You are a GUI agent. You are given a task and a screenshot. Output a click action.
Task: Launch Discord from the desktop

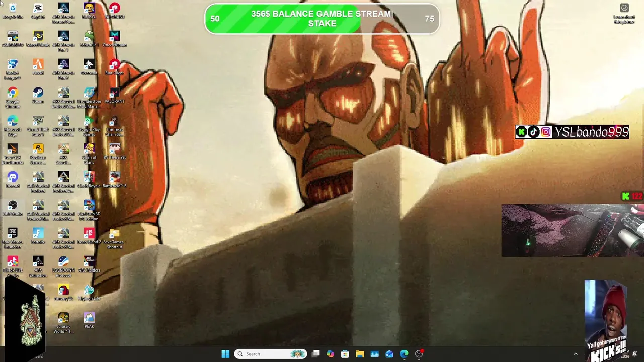(x=13, y=180)
